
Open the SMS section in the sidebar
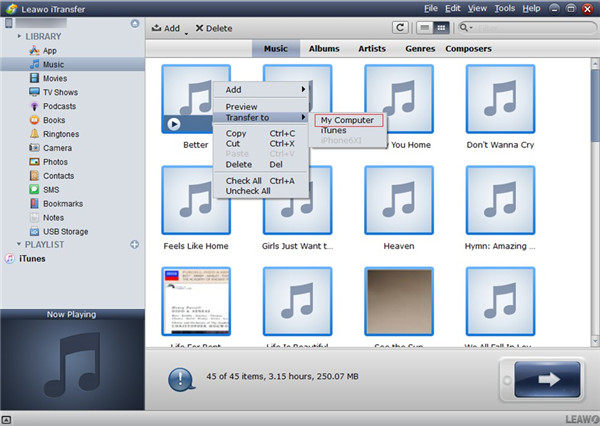(x=51, y=190)
